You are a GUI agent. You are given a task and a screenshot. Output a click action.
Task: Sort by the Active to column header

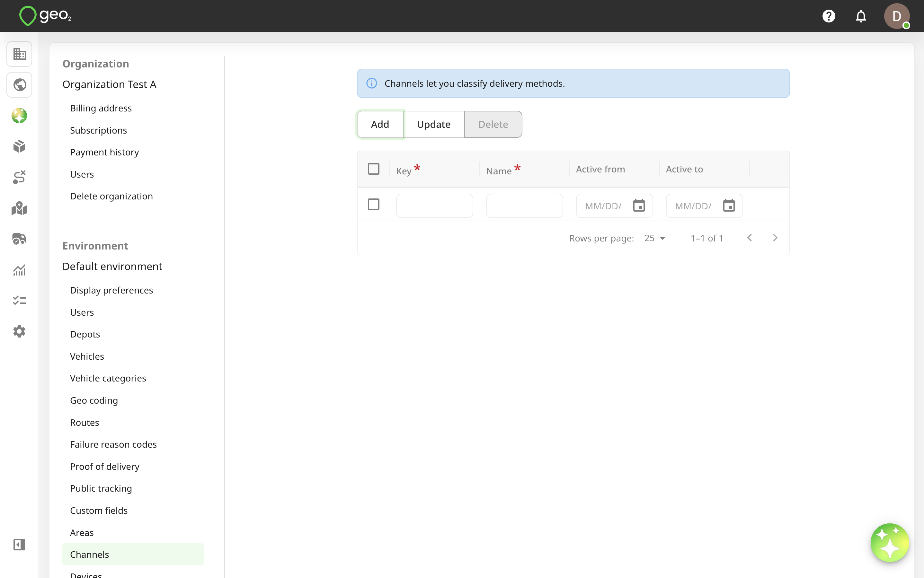[684, 169]
